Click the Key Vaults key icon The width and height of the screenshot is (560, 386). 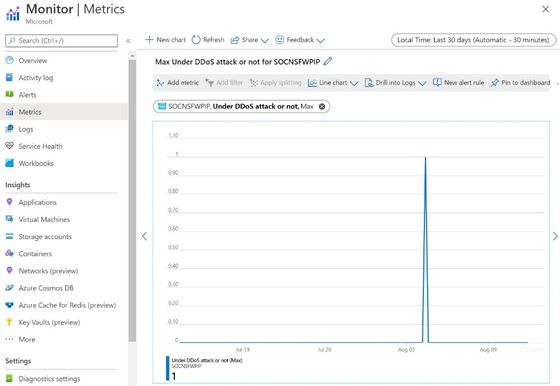tap(10, 322)
